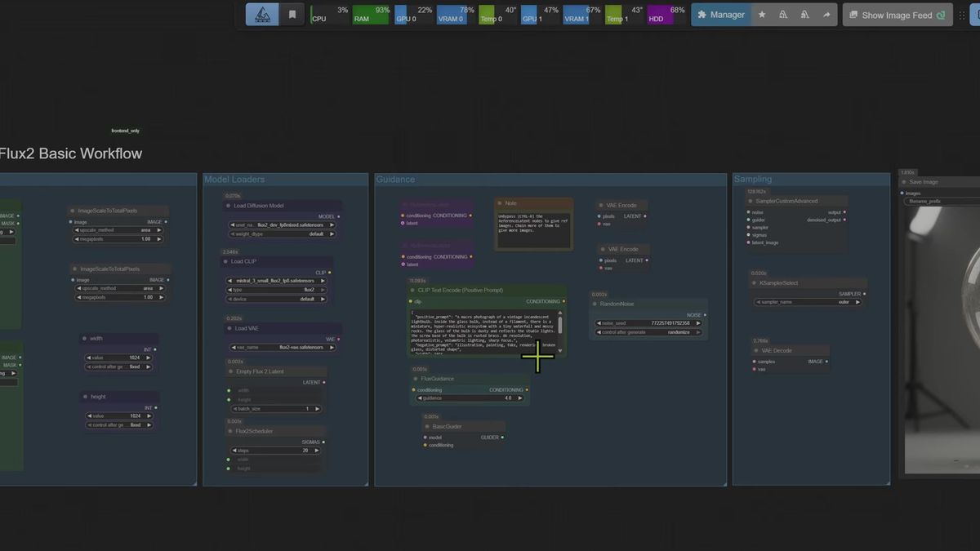Click the HDD usage monitor bar
Image resolution: width=980 pixels, height=551 pixels.
667,15
